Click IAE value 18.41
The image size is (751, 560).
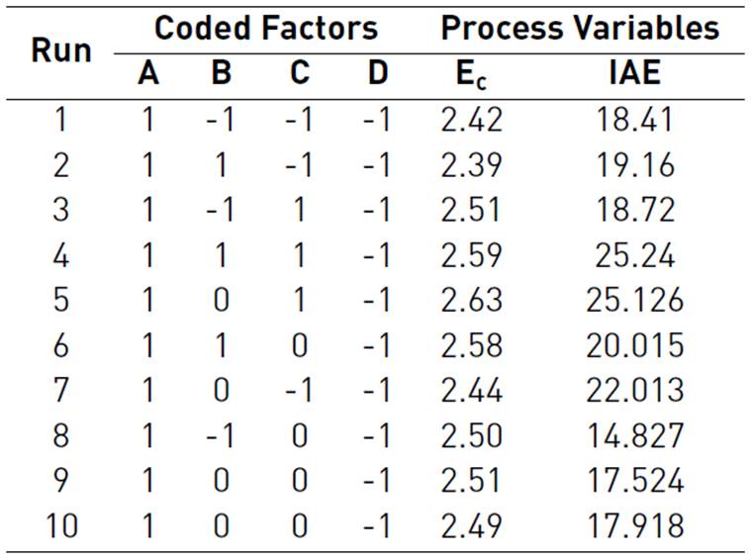point(634,121)
